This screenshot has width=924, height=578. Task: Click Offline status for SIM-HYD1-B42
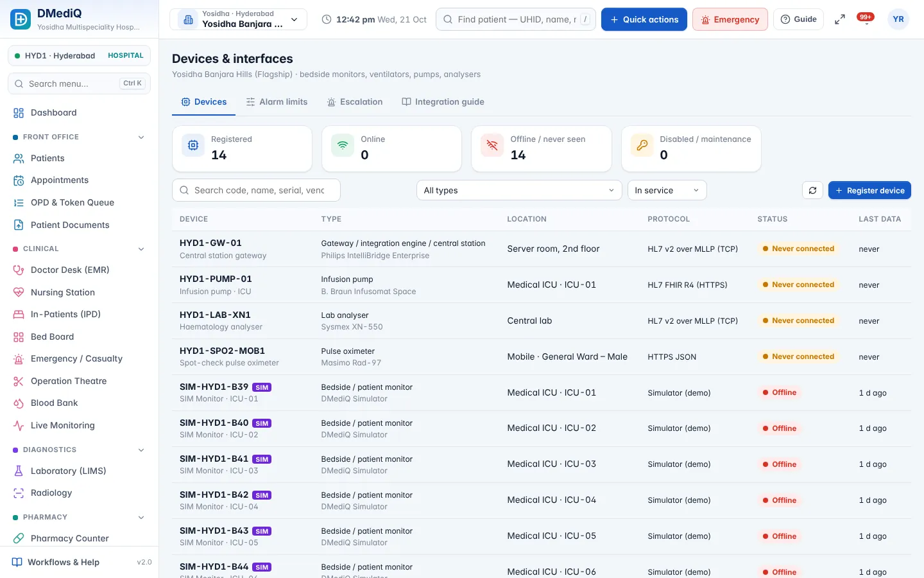pos(780,500)
